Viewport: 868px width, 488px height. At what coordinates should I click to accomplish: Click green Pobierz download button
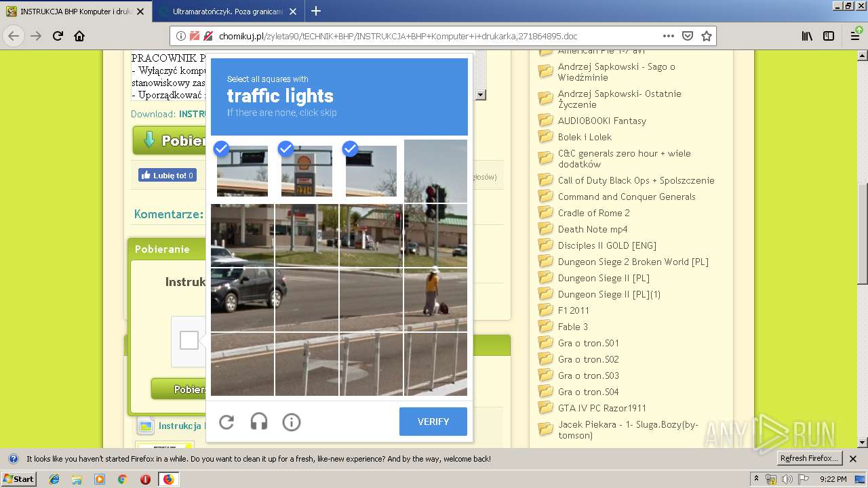point(170,140)
